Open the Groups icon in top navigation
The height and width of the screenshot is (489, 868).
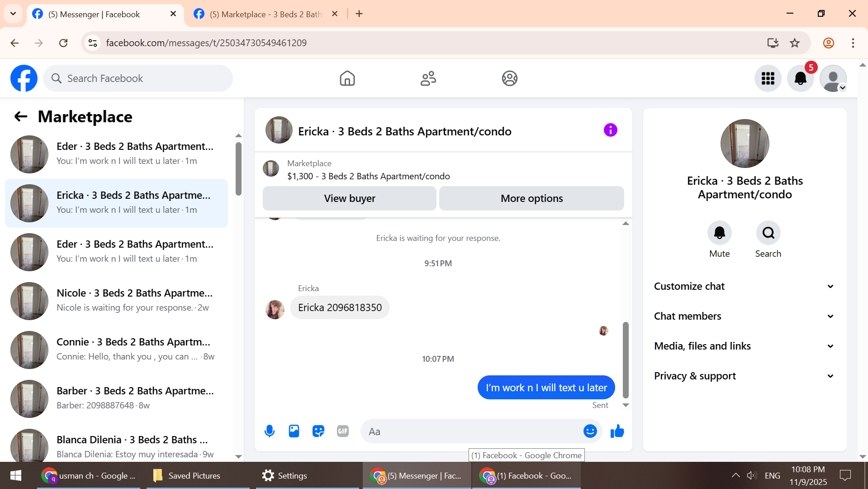pos(510,78)
